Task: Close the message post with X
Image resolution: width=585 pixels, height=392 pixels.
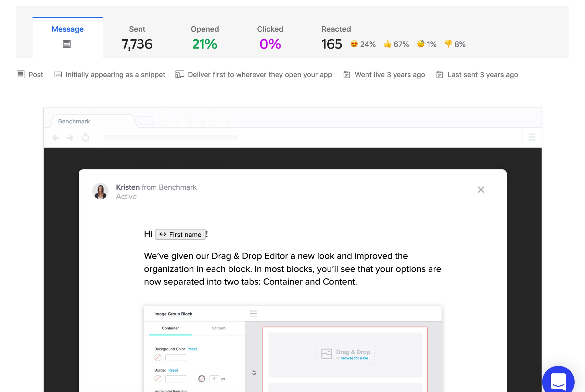Action: (481, 190)
